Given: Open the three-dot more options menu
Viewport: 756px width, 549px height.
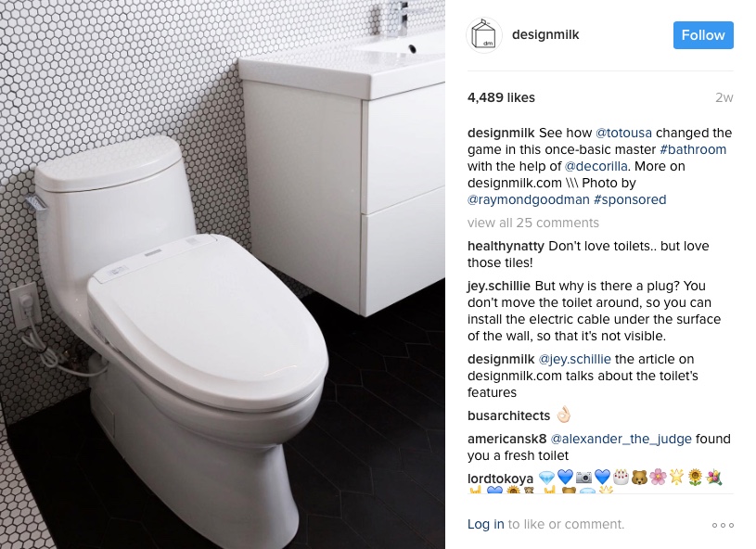Looking at the screenshot, I should click(x=723, y=525).
